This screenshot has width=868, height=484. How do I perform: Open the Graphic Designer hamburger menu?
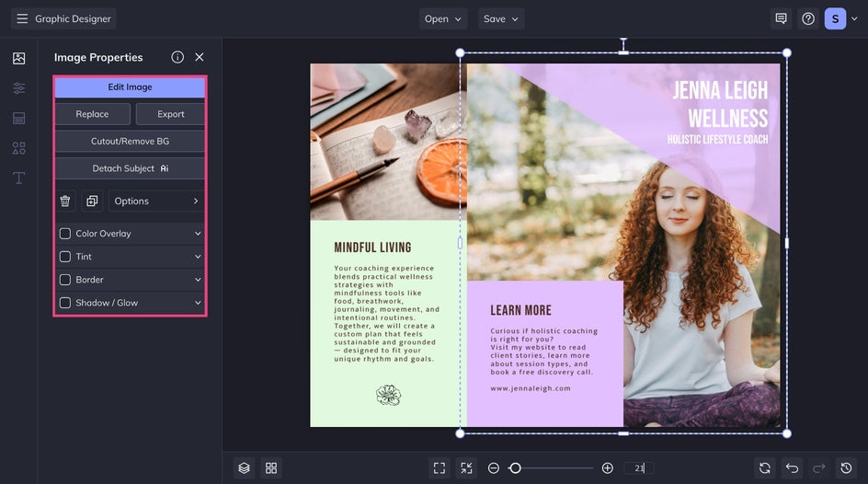click(x=22, y=18)
